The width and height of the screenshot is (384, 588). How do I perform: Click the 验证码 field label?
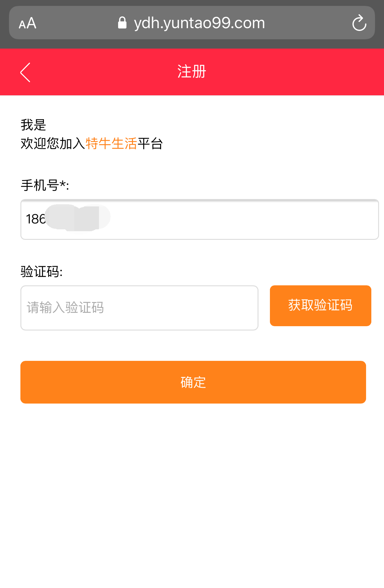click(x=40, y=272)
